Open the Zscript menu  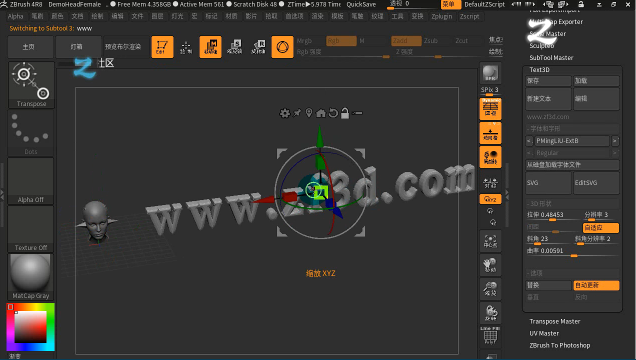click(469, 16)
